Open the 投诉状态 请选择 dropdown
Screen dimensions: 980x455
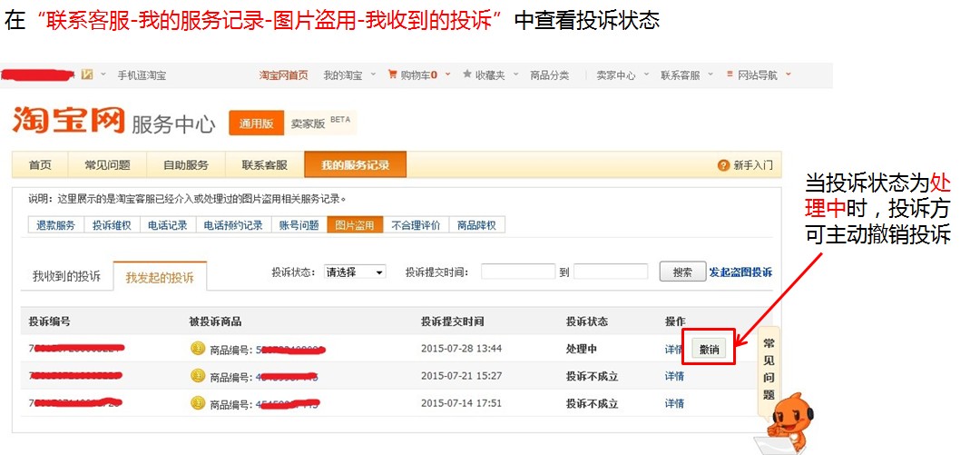click(355, 272)
